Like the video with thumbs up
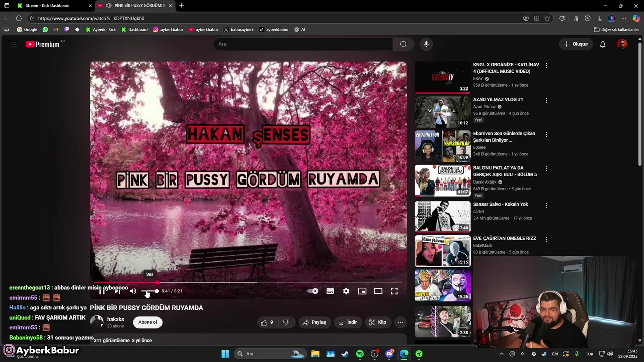This screenshot has height=362, width=644. pos(267,322)
